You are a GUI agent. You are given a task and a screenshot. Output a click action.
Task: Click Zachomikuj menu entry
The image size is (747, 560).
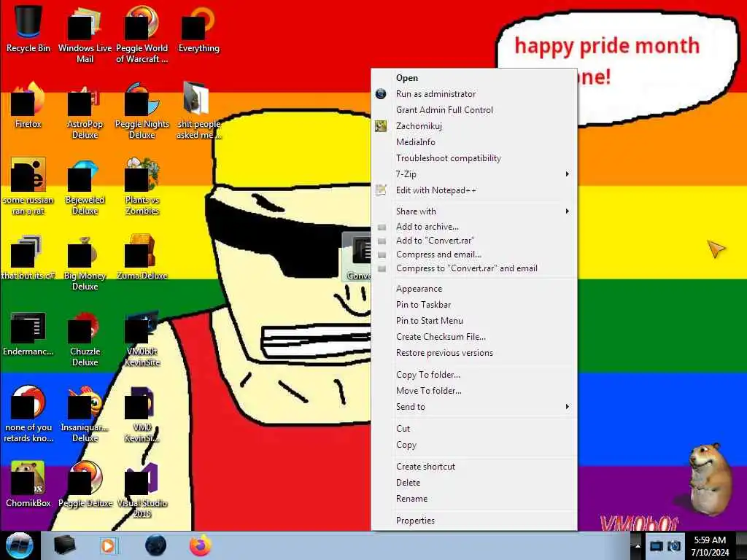[473, 125]
